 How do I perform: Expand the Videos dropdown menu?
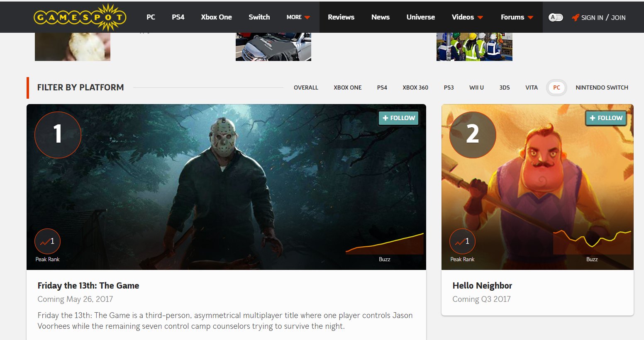point(467,17)
